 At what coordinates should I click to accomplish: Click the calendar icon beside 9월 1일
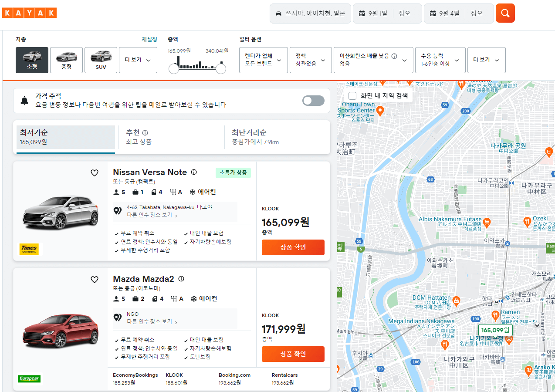[x=362, y=14]
